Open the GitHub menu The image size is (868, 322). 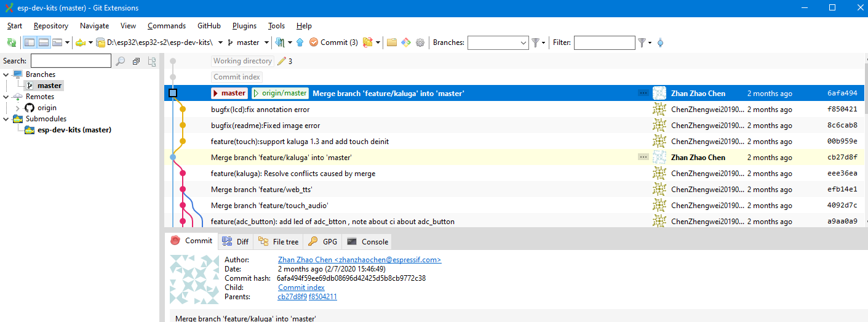tap(209, 26)
